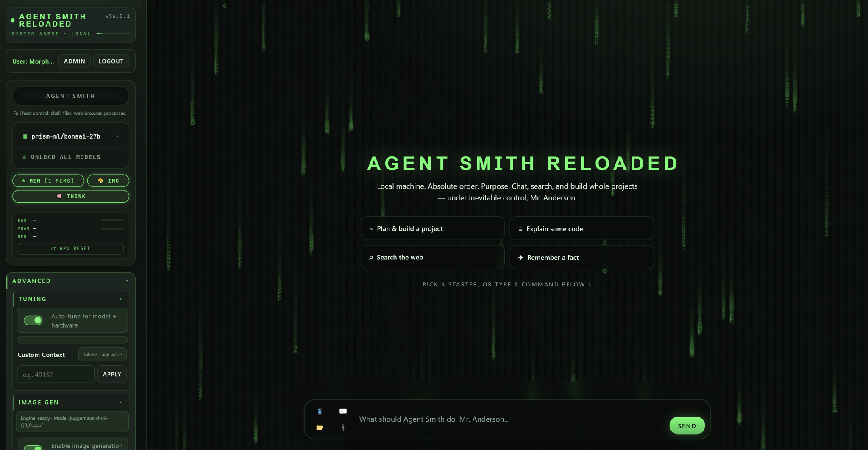Focus the What should Agent Smith do message box

[x=511, y=419]
